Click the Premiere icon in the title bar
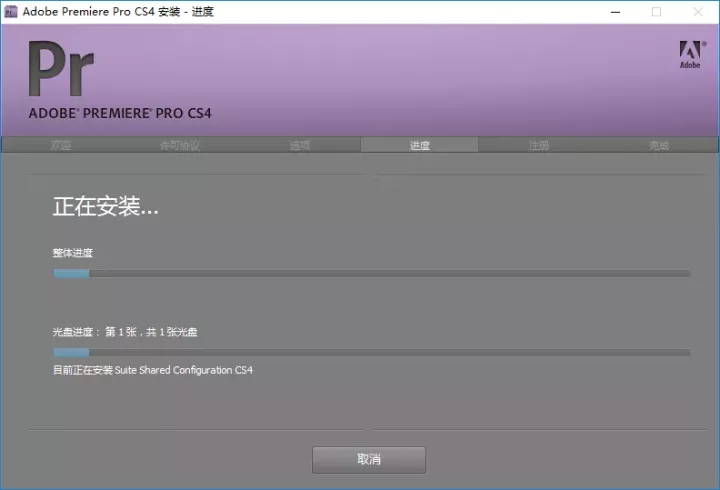Viewport: 720px width, 490px height. [x=11, y=12]
